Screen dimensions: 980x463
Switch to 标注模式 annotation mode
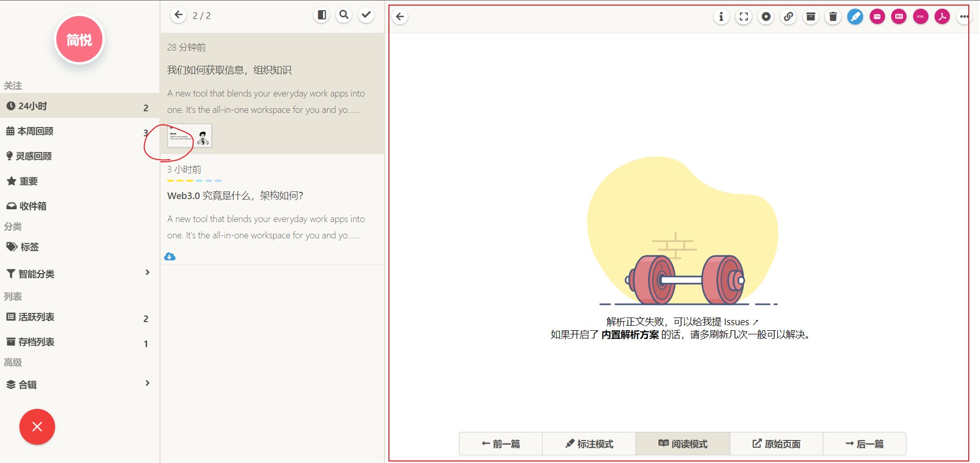[x=589, y=444]
